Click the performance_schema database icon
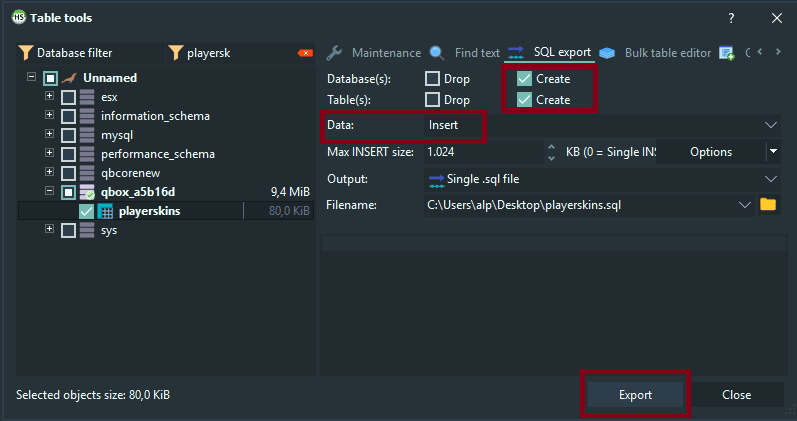The height and width of the screenshot is (421, 797). click(x=87, y=154)
